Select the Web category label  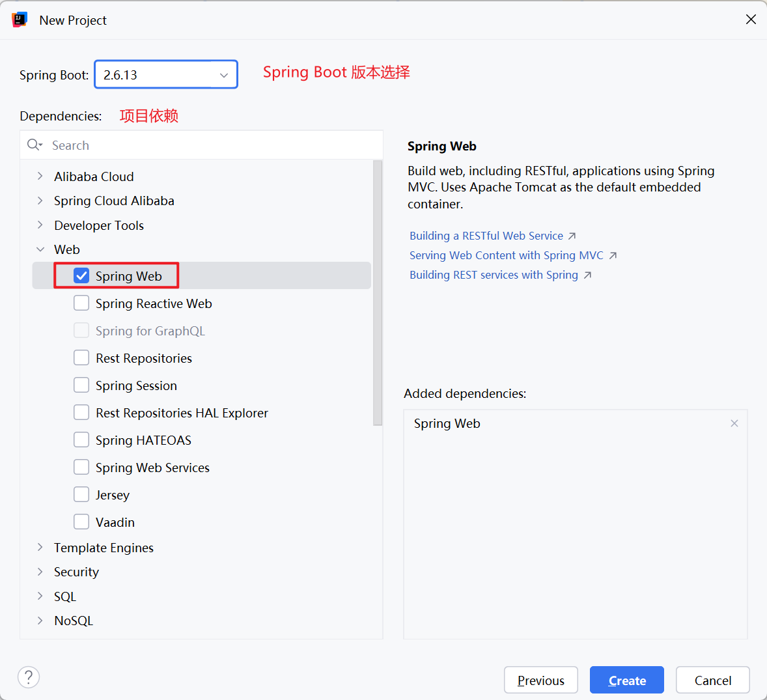(x=66, y=249)
